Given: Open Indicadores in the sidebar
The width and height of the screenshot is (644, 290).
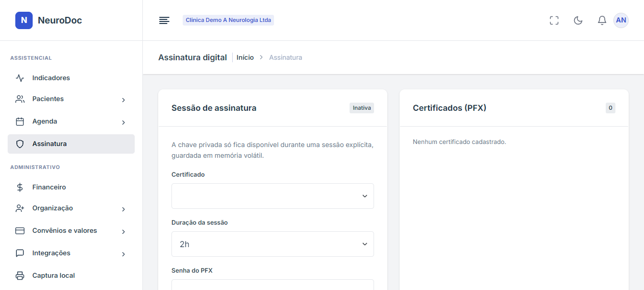Looking at the screenshot, I should (x=71, y=78).
